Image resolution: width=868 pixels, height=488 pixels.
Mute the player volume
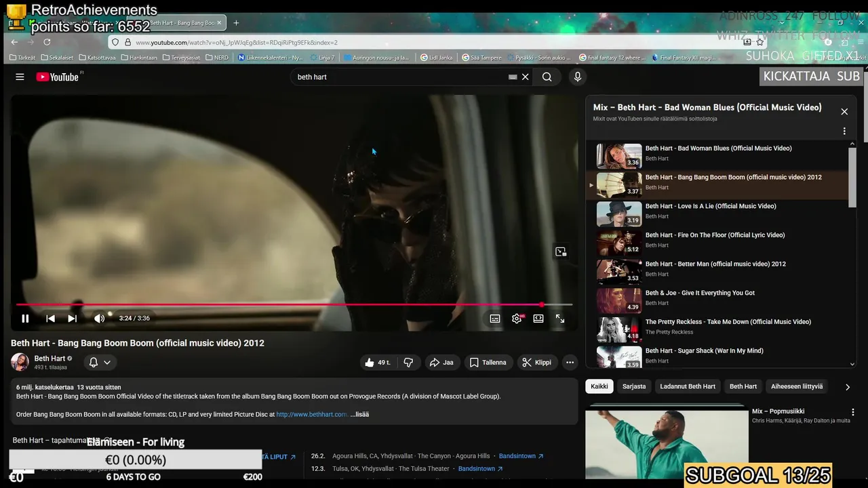100,319
